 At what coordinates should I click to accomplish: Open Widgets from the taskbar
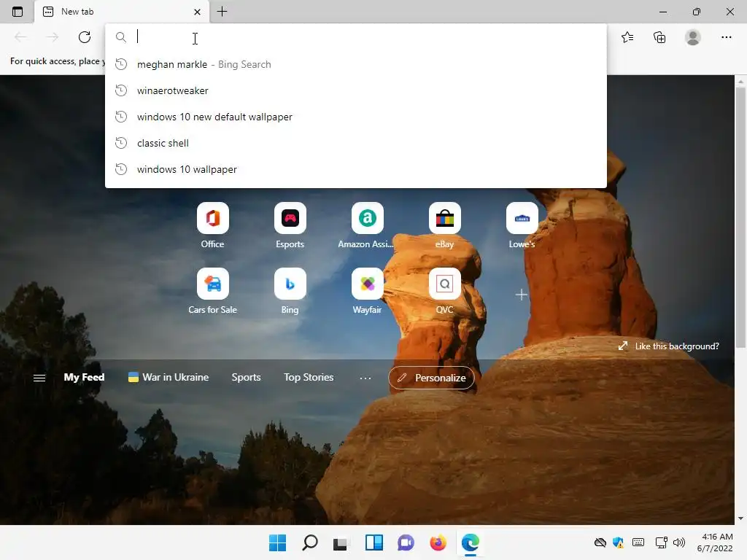[374, 542]
